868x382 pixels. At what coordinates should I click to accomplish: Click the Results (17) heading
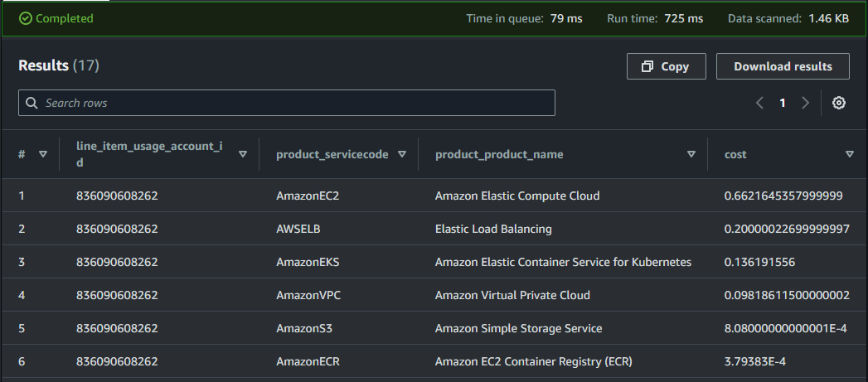tap(59, 66)
